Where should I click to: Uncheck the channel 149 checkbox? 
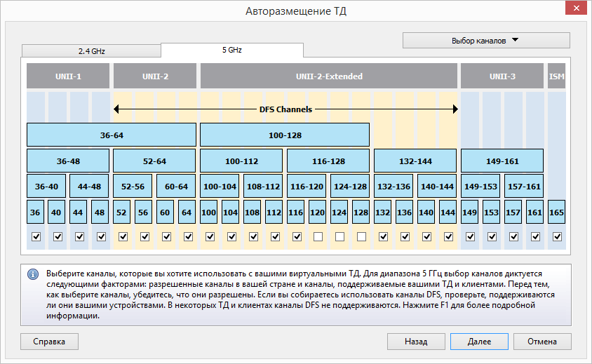pos(470,236)
